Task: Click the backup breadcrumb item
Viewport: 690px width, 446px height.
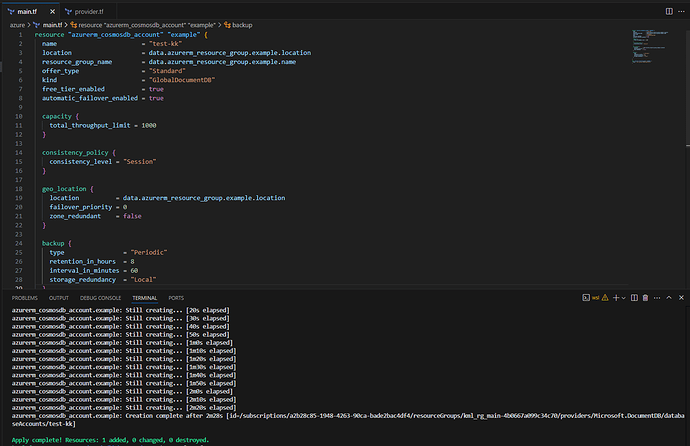Action: (x=238, y=25)
